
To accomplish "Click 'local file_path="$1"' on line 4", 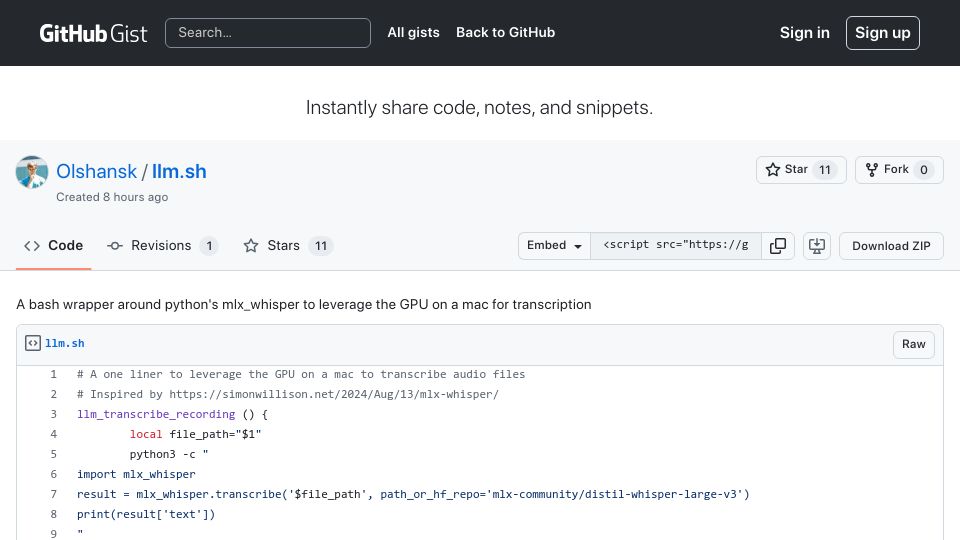I will [195, 434].
